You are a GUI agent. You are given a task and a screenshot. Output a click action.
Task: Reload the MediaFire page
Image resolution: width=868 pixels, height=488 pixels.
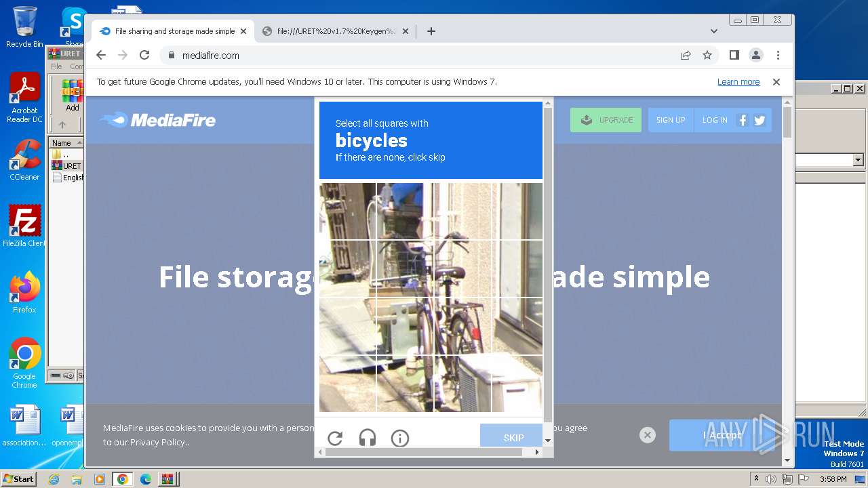pos(144,55)
